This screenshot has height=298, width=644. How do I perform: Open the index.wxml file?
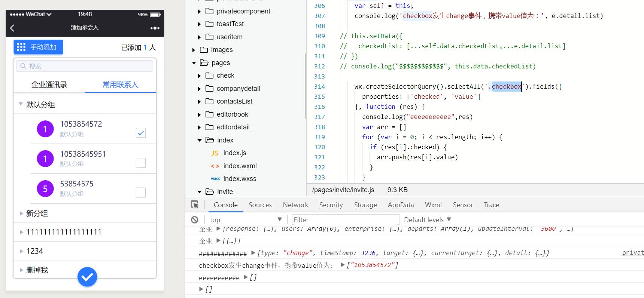coord(240,166)
